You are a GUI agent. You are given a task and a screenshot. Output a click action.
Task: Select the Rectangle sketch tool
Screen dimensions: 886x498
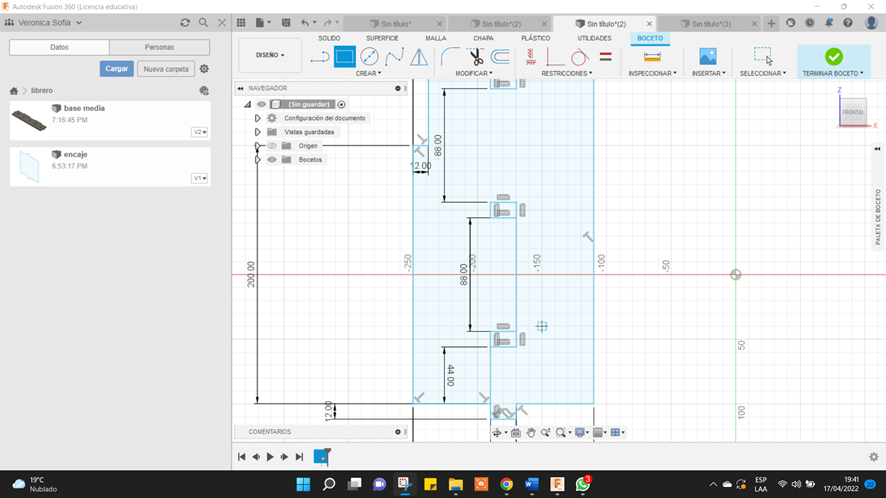pos(345,57)
